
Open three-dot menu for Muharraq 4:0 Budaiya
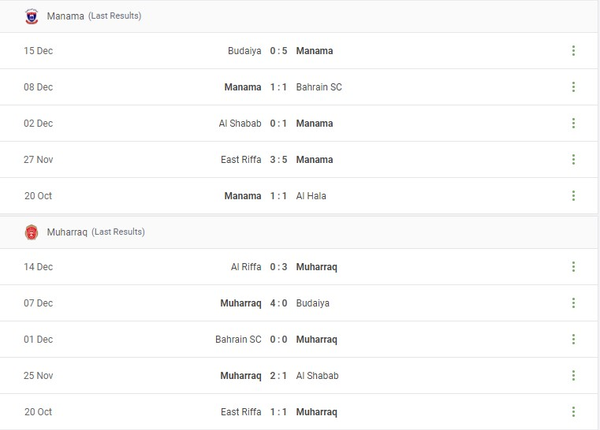point(573,303)
